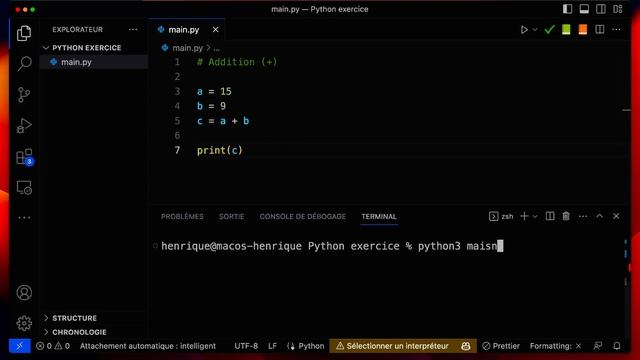The width and height of the screenshot is (640, 360).
Task: Click the orange square editor action
Action: point(582,29)
